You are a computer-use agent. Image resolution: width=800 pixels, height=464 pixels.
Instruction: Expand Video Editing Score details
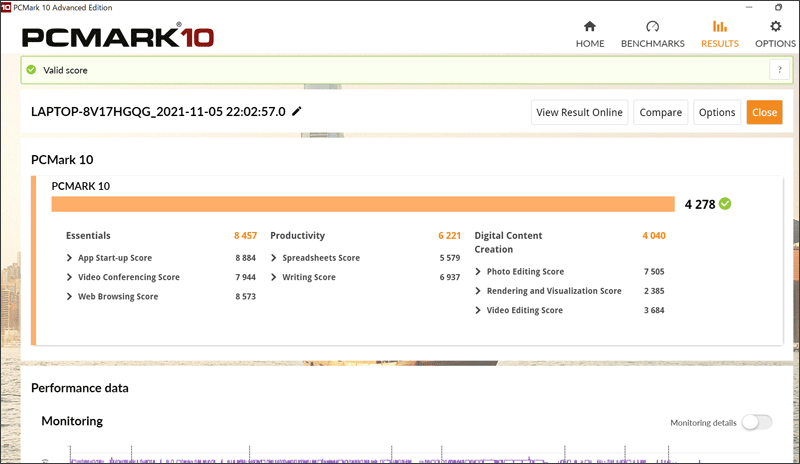pyautogui.click(x=478, y=310)
